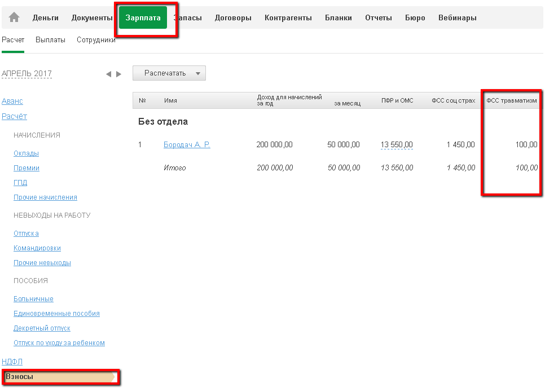Open the Отчеты menu
This screenshot has height=392, width=545.
tap(378, 17)
